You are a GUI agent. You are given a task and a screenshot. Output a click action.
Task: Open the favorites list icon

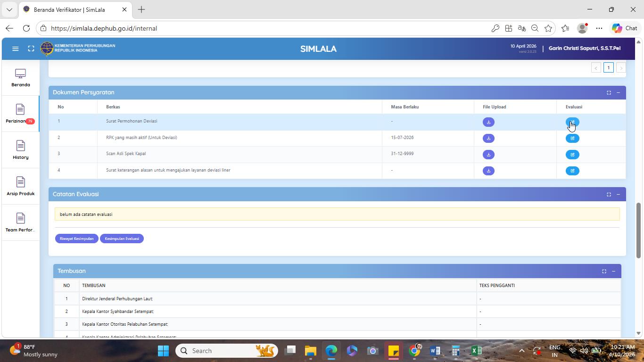(x=565, y=28)
